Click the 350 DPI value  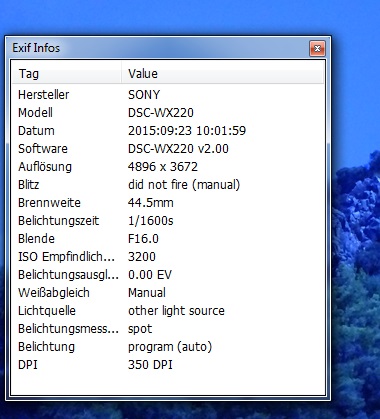click(150, 365)
